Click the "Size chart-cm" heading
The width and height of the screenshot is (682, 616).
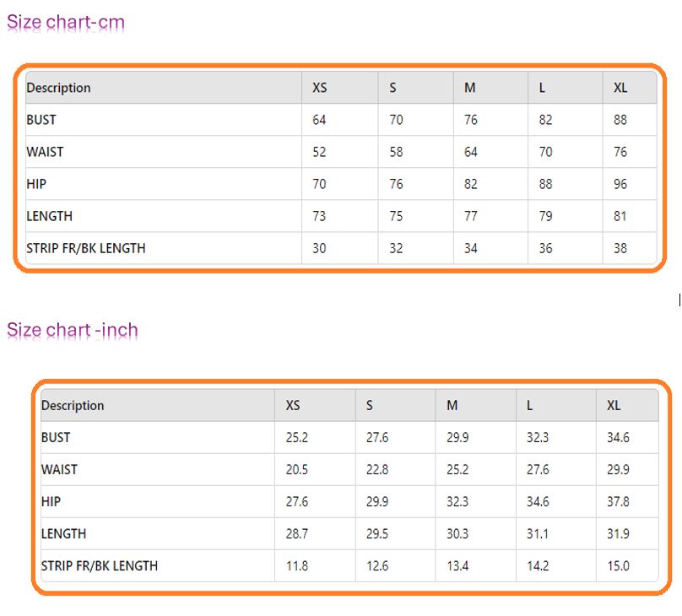pyautogui.click(x=66, y=23)
